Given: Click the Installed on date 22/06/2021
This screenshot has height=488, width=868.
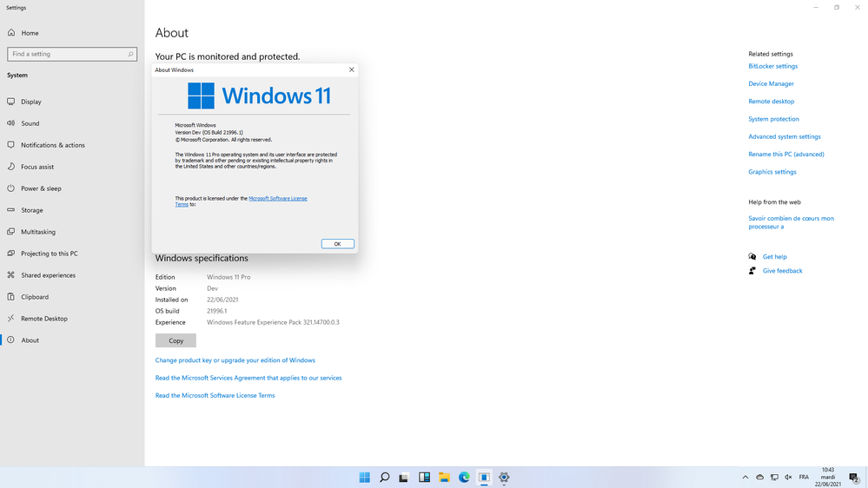Looking at the screenshot, I should point(222,300).
